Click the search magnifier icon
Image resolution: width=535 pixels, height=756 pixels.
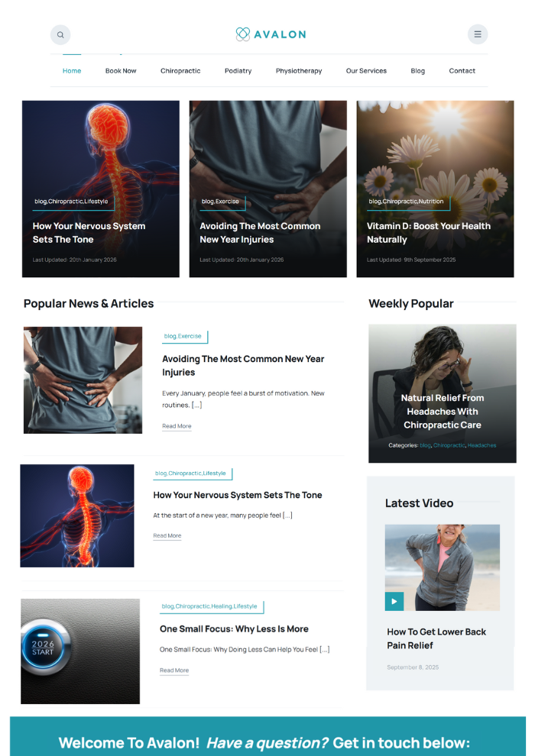60,34
